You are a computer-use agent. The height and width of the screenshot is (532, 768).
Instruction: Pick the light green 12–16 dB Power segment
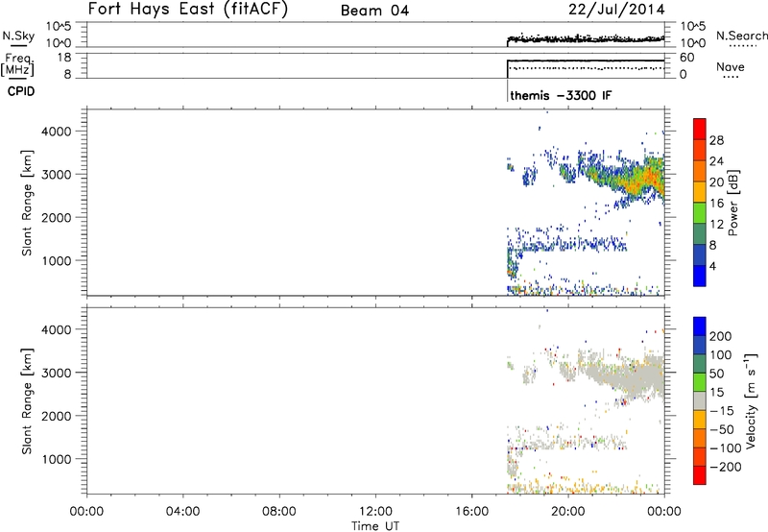click(x=700, y=213)
